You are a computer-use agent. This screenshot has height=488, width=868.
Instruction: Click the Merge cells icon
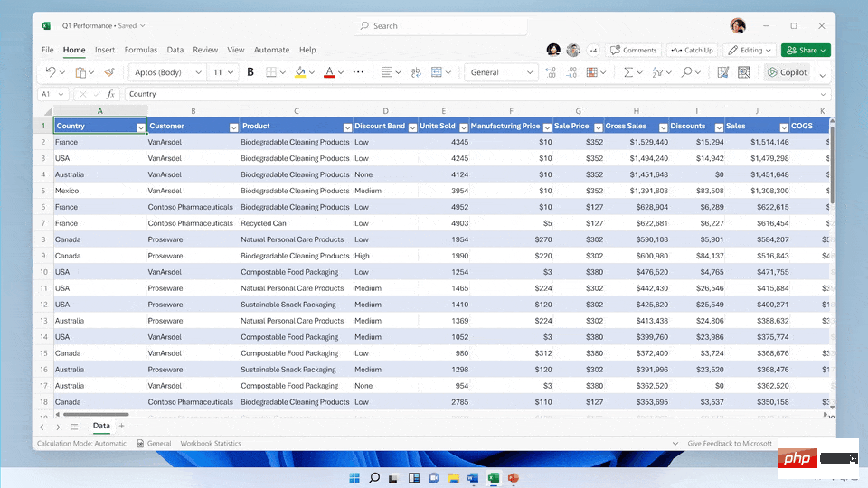436,72
